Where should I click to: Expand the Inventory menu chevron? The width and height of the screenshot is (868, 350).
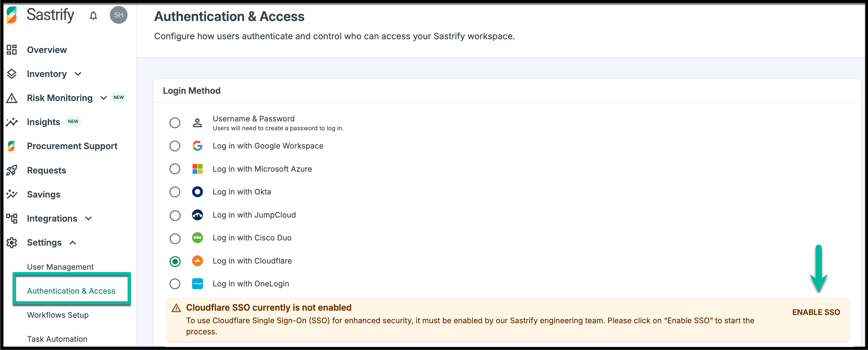click(78, 74)
